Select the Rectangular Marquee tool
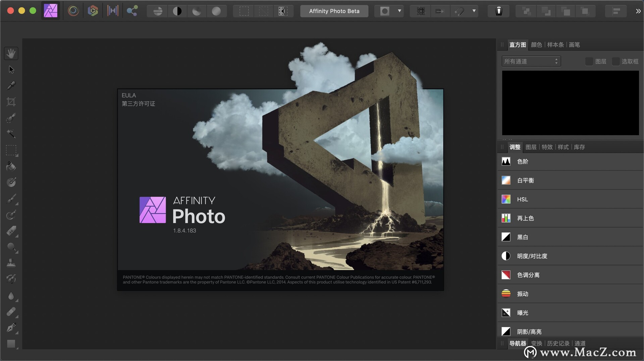Image resolution: width=644 pixels, height=361 pixels. point(11,150)
